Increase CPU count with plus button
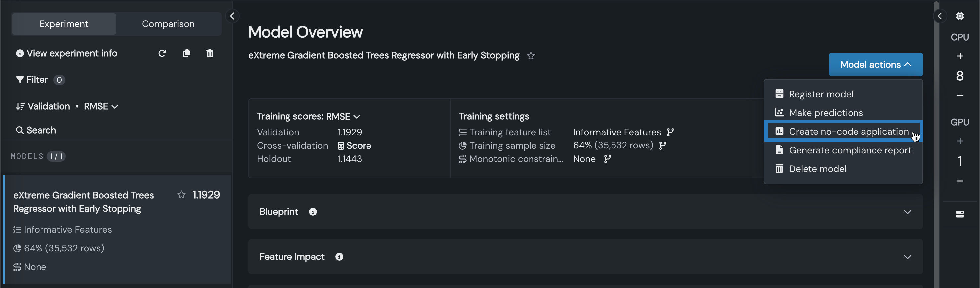The image size is (980, 288). click(x=960, y=56)
